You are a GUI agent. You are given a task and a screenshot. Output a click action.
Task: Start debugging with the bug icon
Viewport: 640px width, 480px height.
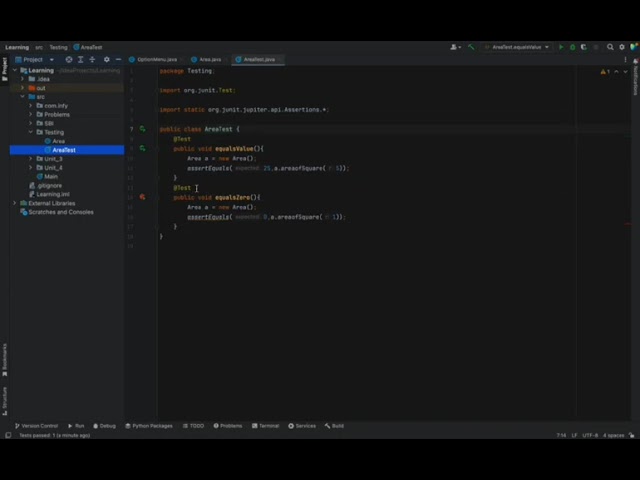point(572,47)
